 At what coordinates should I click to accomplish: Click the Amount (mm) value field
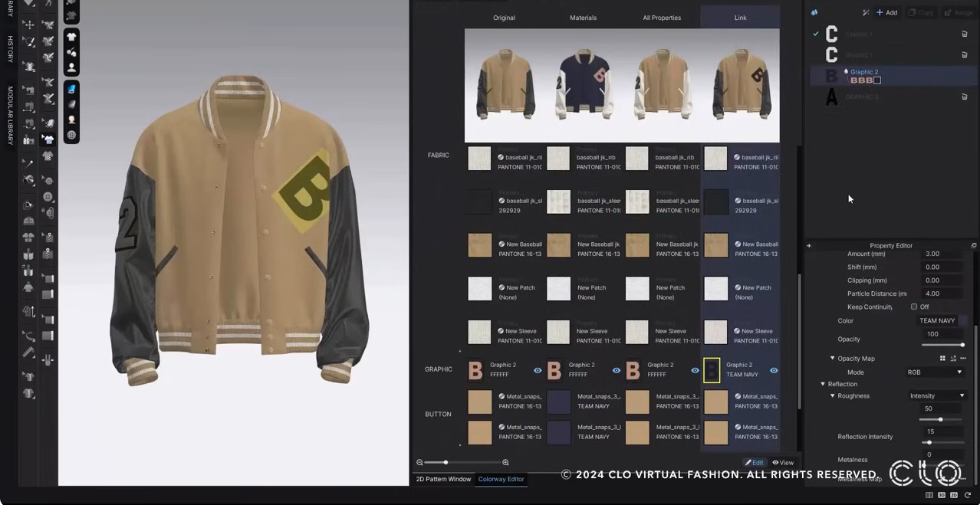942,254
